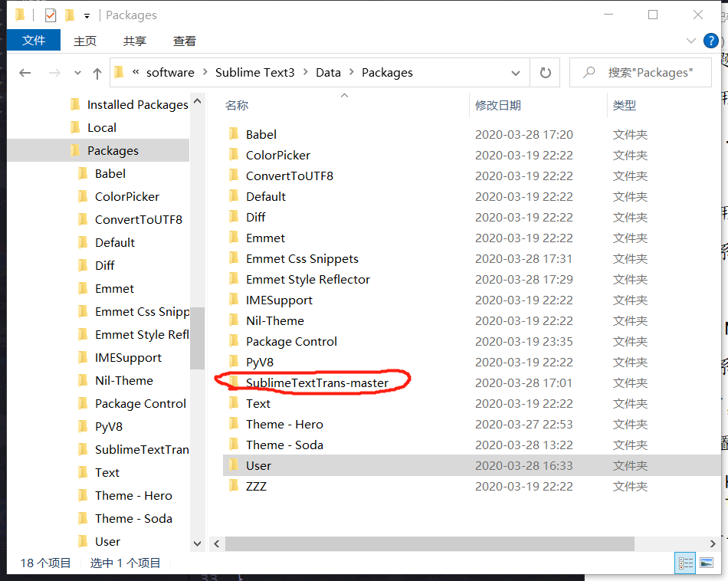
Task: Open Local in navigation tree
Action: point(102,128)
